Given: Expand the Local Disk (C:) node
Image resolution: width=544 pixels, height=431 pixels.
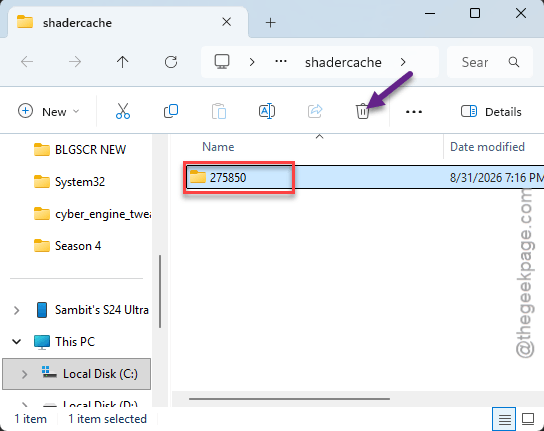Looking at the screenshot, I should (24, 374).
